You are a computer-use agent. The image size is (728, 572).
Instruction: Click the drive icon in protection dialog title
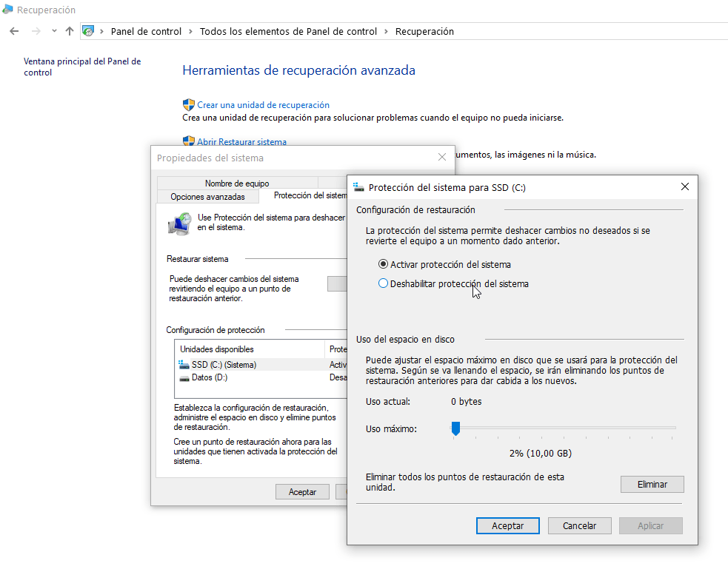(x=359, y=187)
